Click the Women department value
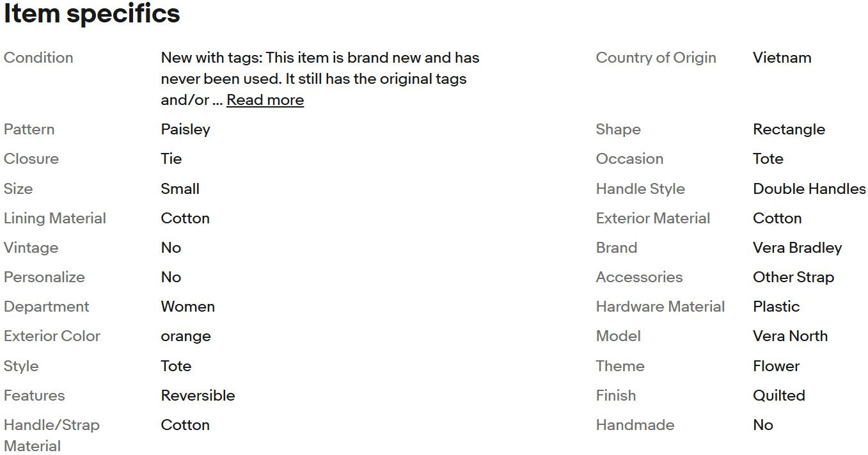This screenshot has width=868, height=455. tap(187, 307)
